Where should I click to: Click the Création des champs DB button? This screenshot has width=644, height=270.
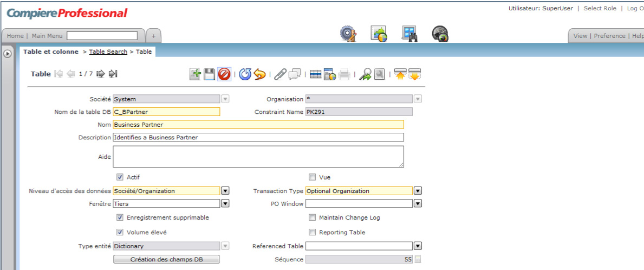(166, 259)
